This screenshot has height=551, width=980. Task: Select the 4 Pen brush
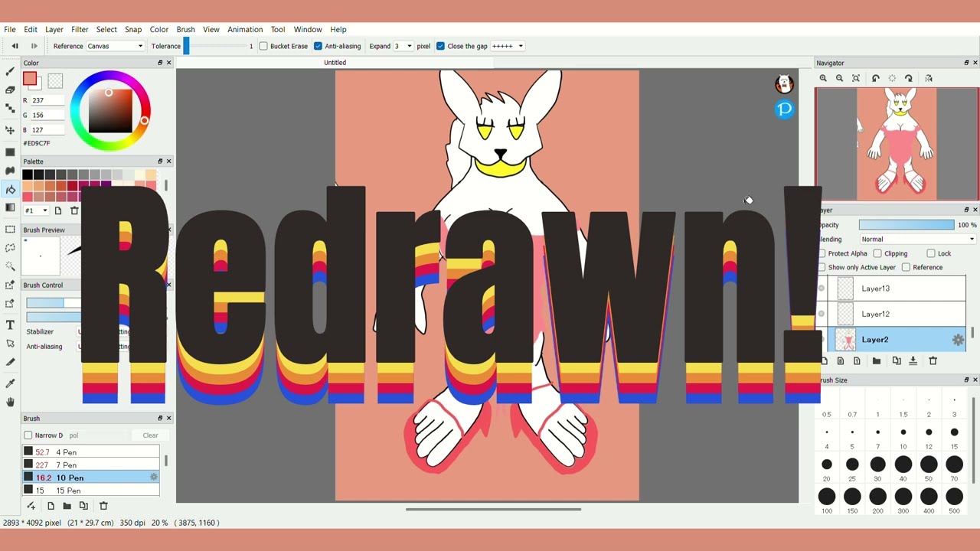tap(90, 452)
